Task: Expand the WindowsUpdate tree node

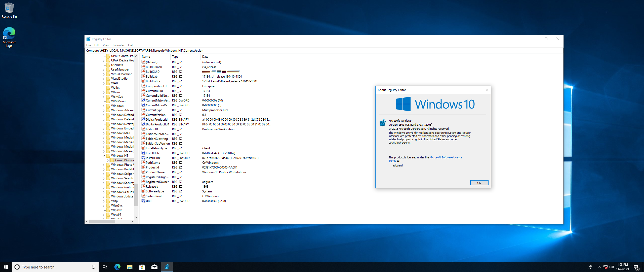Action: pyautogui.click(x=104, y=196)
